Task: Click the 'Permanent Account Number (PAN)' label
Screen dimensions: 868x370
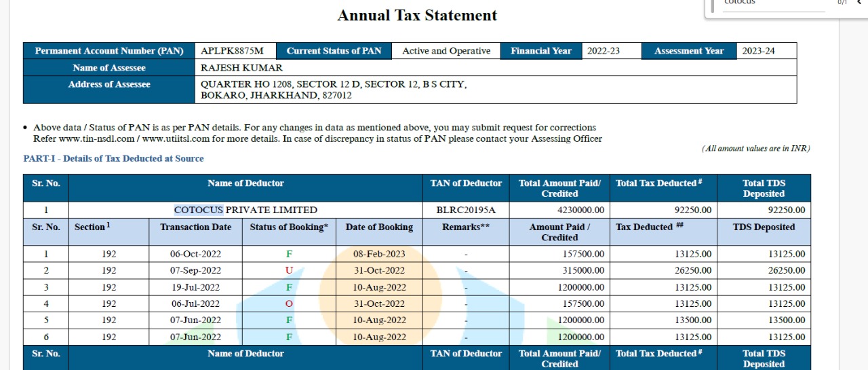Action: [109, 51]
